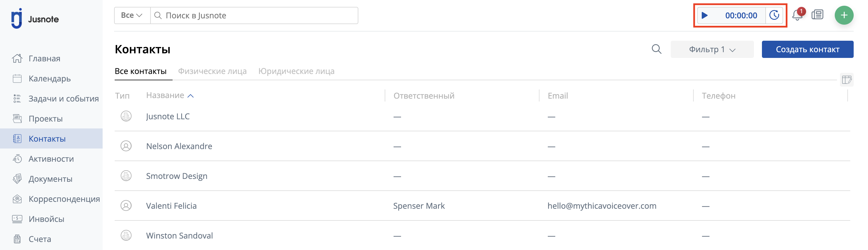Click the person icon beside Nelson Alexandre
This screenshot has width=868, height=250.
(126, 146)
